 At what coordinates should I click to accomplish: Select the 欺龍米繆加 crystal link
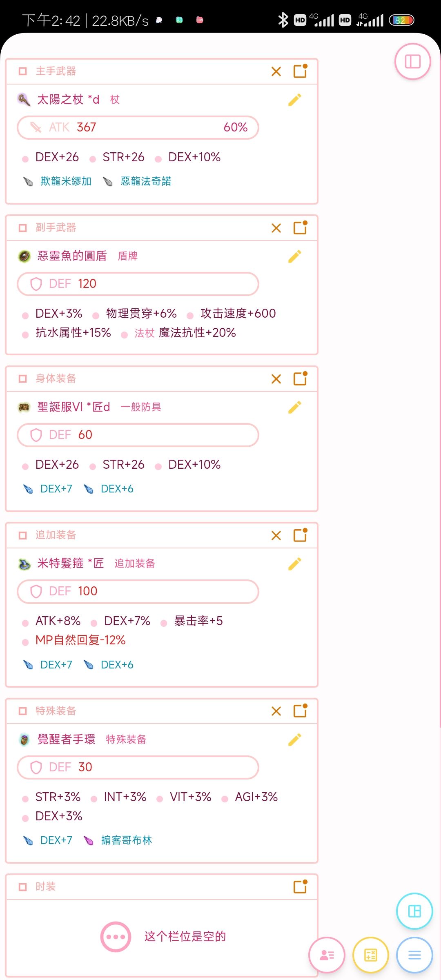click(x=66, y=181)
